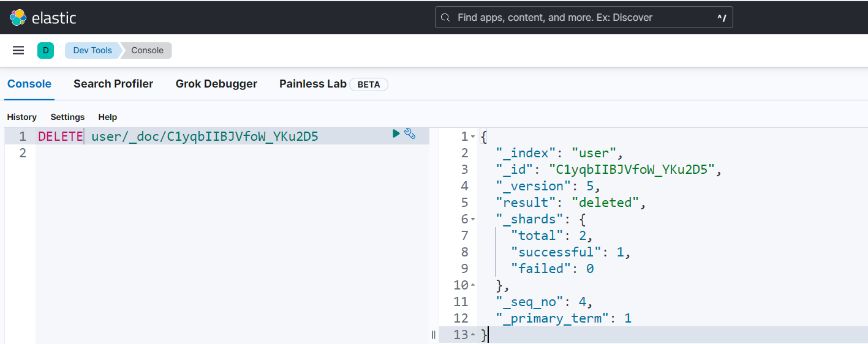The height and width of the screenshot is (344, 868).
Task: Open the Grok Debugger tab
Action: [216, 84]
